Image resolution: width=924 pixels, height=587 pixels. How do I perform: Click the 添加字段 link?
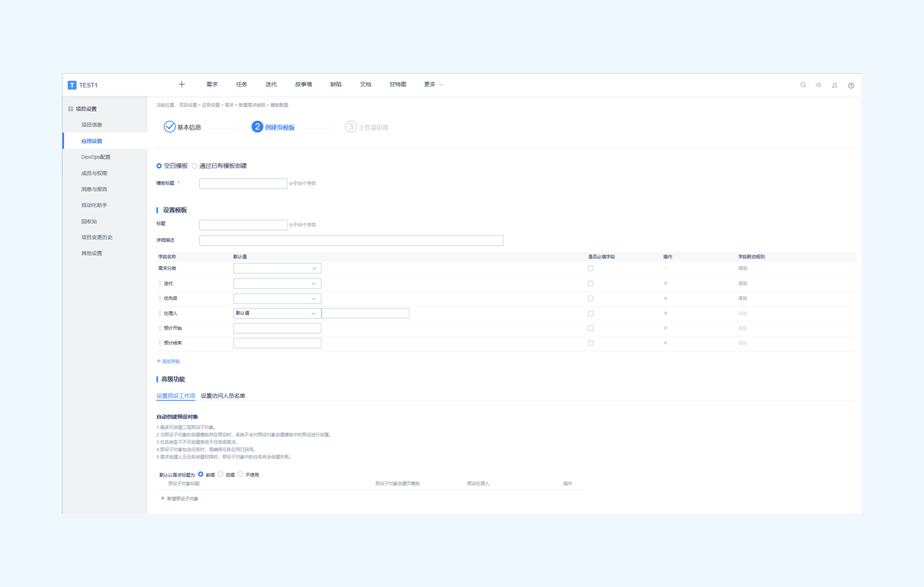pos(168,361)
